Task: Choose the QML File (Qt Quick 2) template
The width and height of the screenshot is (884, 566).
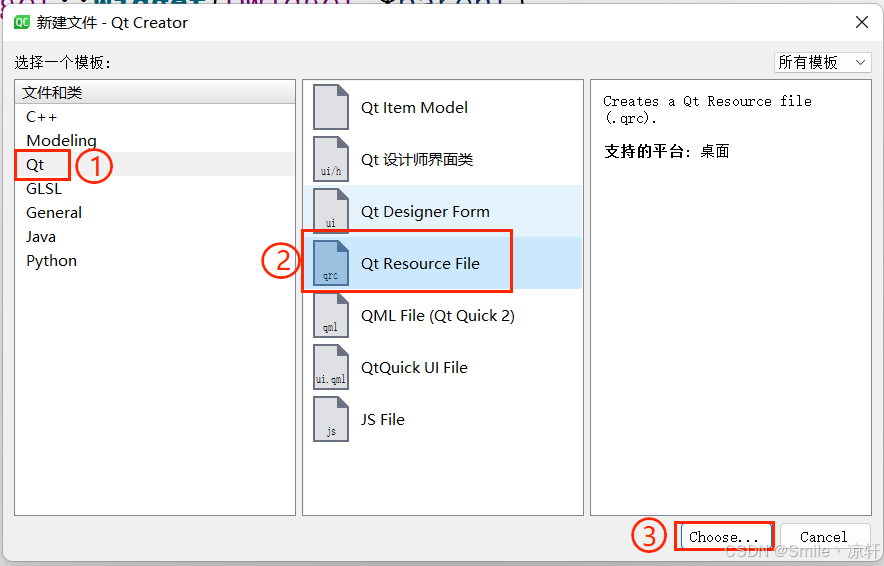Action: pos(443,315)
